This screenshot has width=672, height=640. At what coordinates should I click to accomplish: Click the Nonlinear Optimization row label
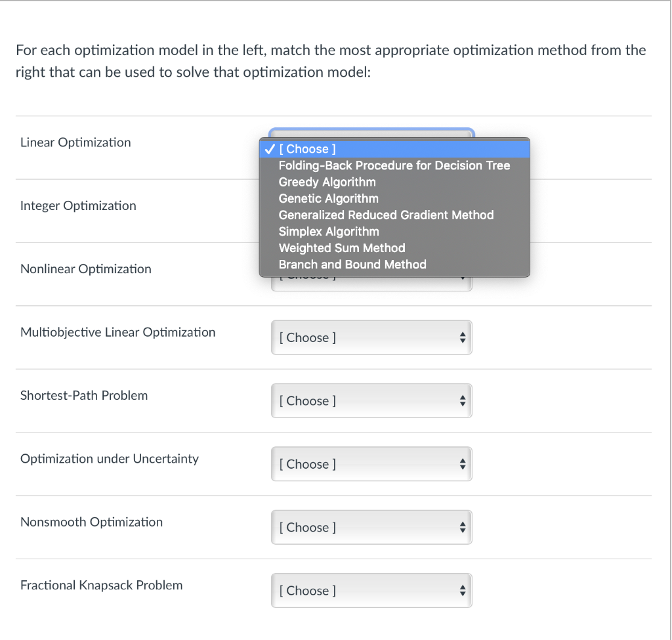[85, 268]
